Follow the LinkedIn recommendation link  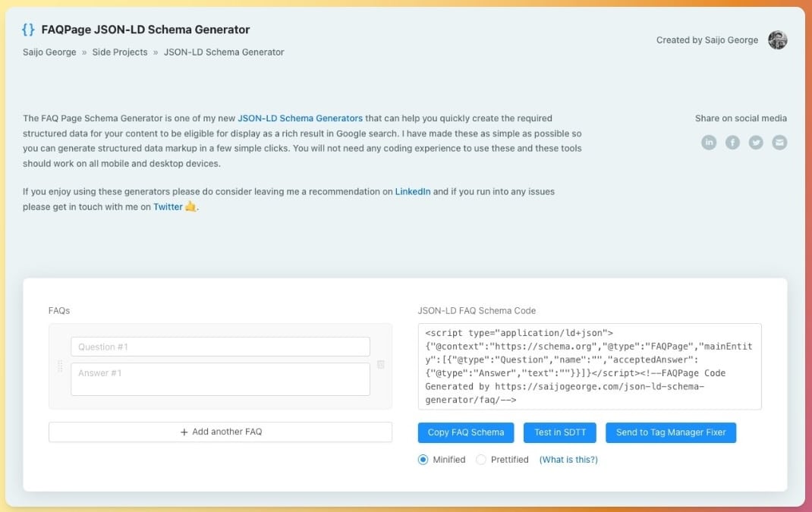[x=413, y=192]
